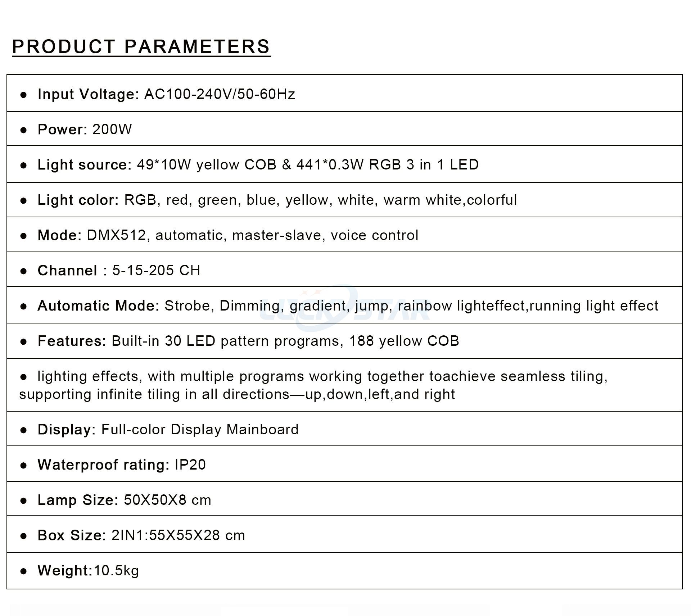Click the Light color label
Screen dimensions: 691x616
pos(78,200)
